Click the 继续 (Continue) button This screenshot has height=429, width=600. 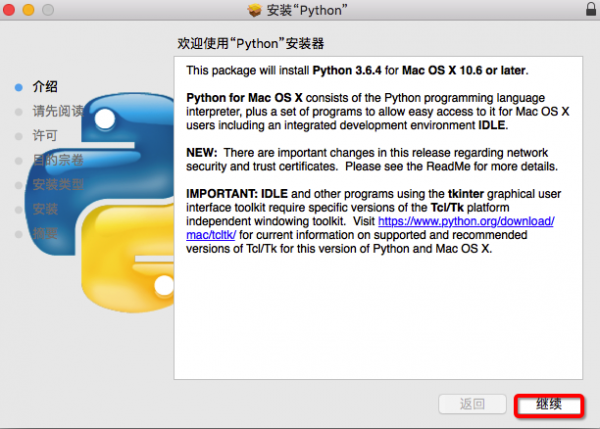[x=549, y=405]
